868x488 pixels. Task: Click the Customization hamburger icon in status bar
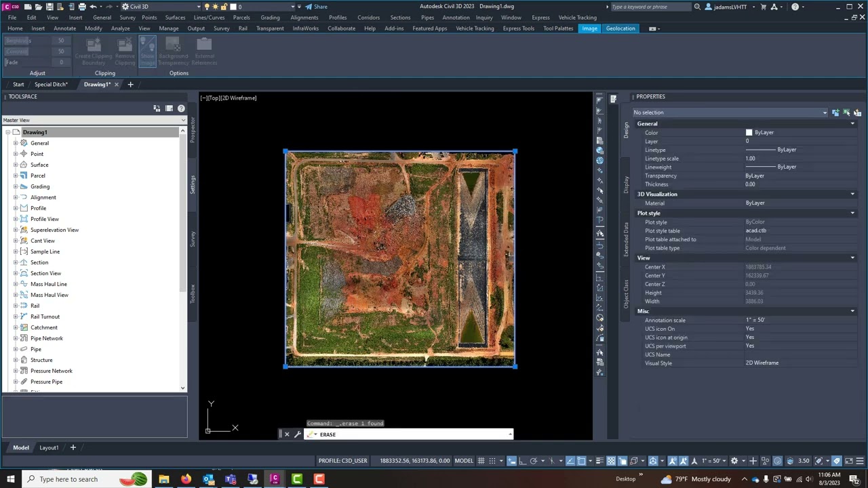click(x=860, y=461)
